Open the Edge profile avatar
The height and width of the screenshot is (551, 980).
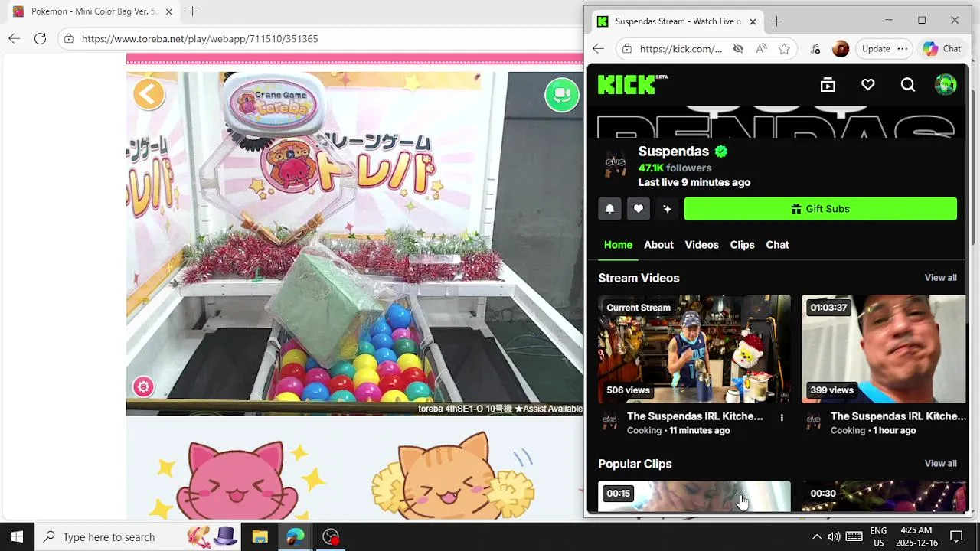pos(841,49)
